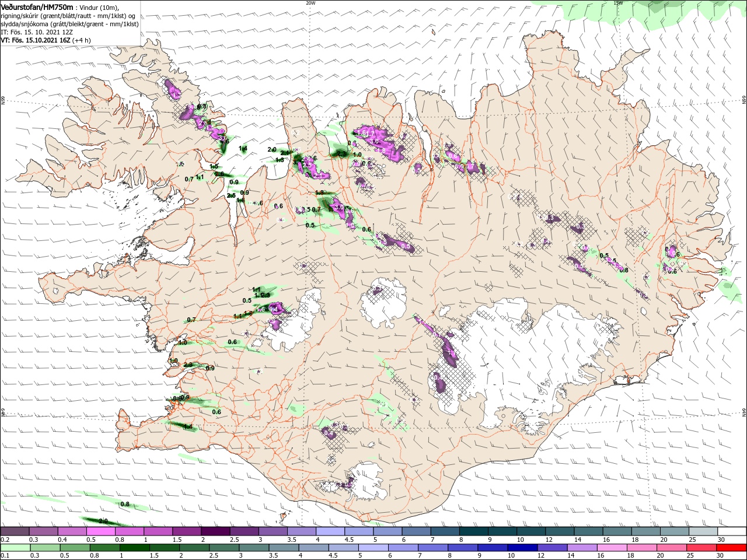
Task: Pick the snow-scale swatch labeled 3
Action: point(273,531)
